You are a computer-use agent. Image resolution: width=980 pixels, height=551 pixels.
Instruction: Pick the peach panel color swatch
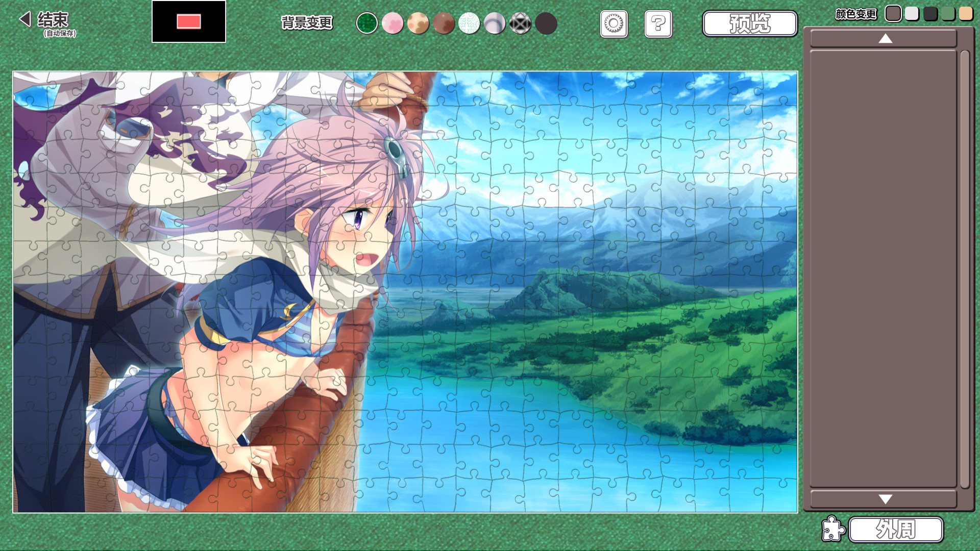coord(965,13)
